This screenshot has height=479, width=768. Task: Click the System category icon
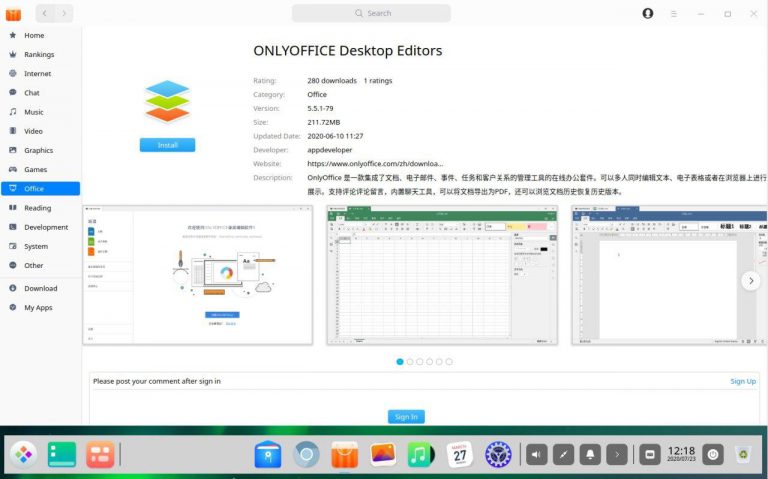tap(13, 246)
